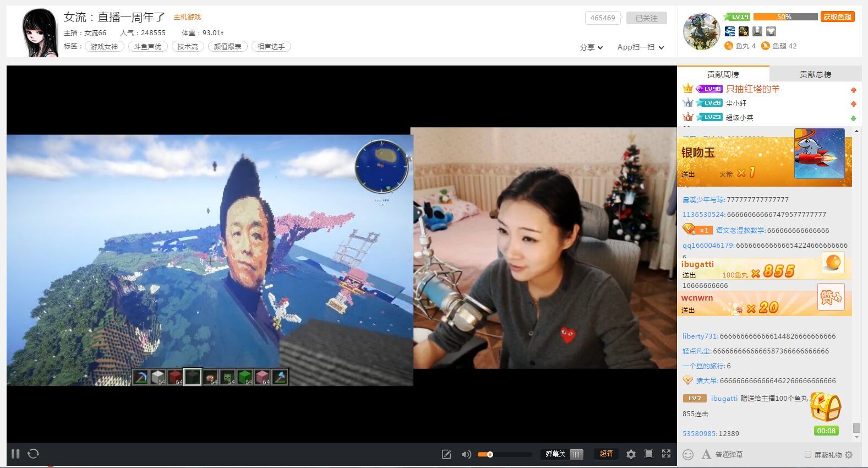Open the emoji smiley picker
The height and width of the screenshot is (468, 868).
coord(688,454)
